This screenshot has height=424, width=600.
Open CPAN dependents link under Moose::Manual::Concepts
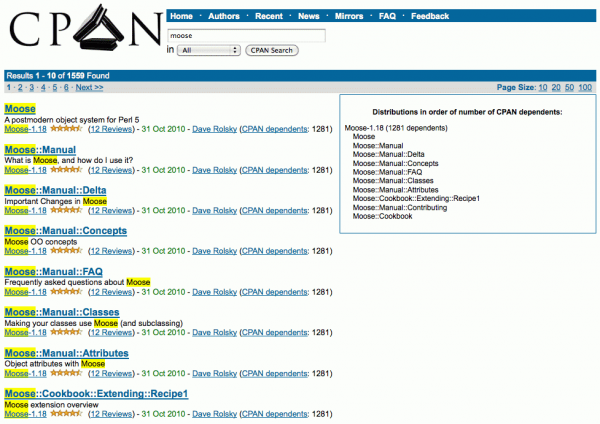click(x=274, y=251)
